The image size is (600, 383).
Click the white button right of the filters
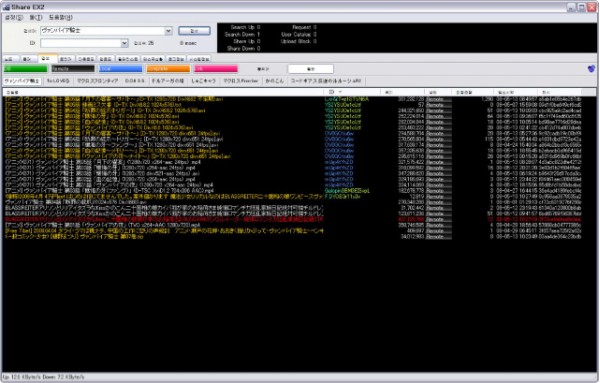point(311,69)
